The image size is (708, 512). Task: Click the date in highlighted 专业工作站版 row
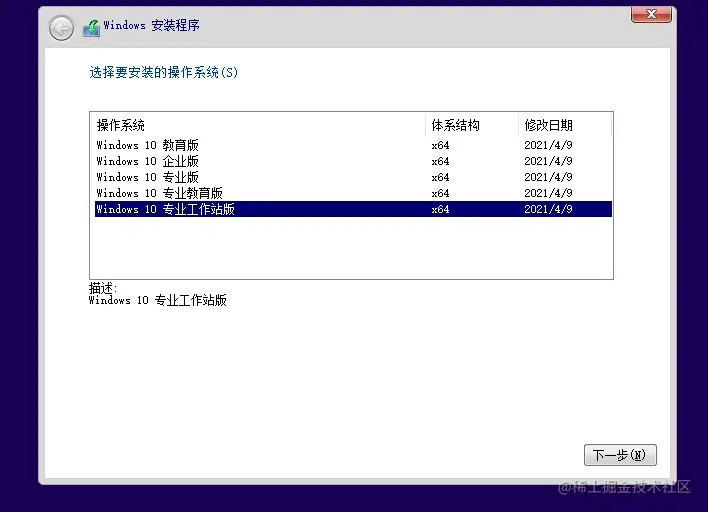pyautogui.click(x=548, y=209)
